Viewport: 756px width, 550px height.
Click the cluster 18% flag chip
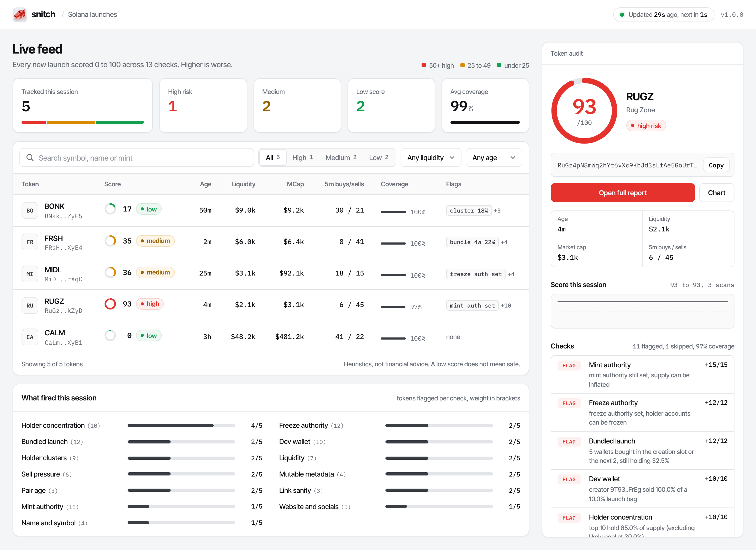pos(469,210)
